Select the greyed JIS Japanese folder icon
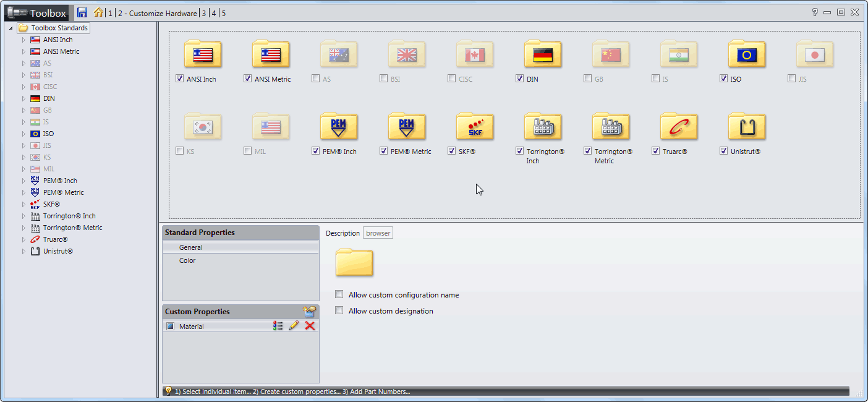The width and height of the screenshot is (868, 402). coord(815,54)
